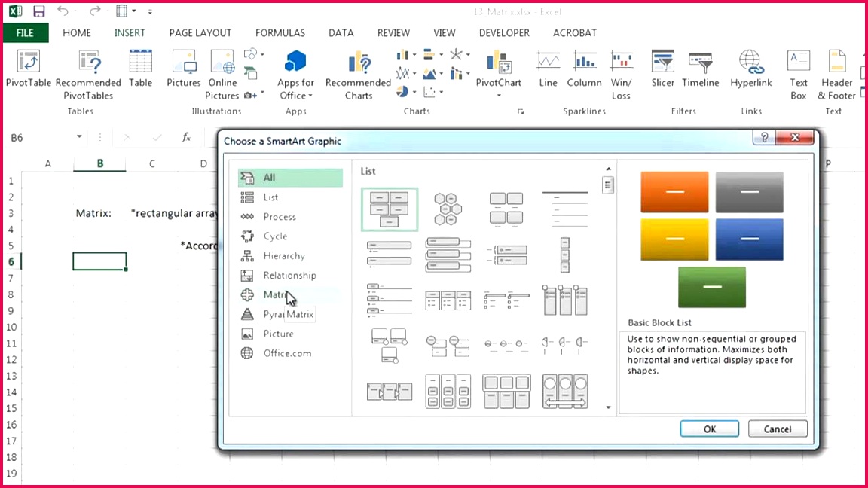This screenshot has height=488, width=868.
Task: Save the workbook with the floppy disk icon
Action: [38, 11]
